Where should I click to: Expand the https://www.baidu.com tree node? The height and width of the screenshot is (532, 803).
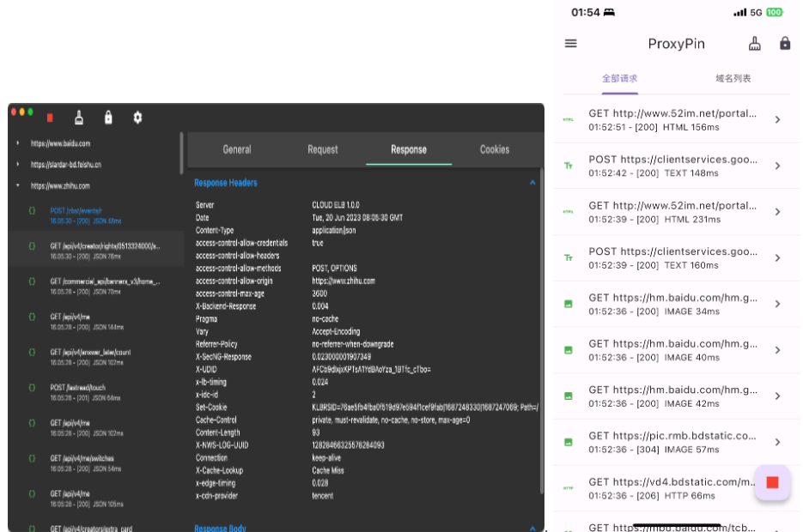18,143
